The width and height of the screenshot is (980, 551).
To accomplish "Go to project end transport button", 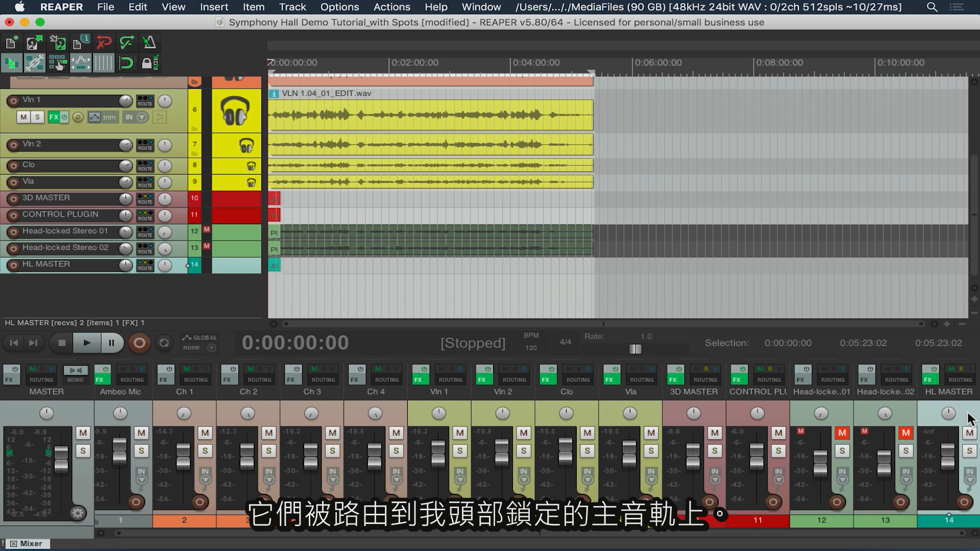I will pyautogui.click(x=33, y=343).
